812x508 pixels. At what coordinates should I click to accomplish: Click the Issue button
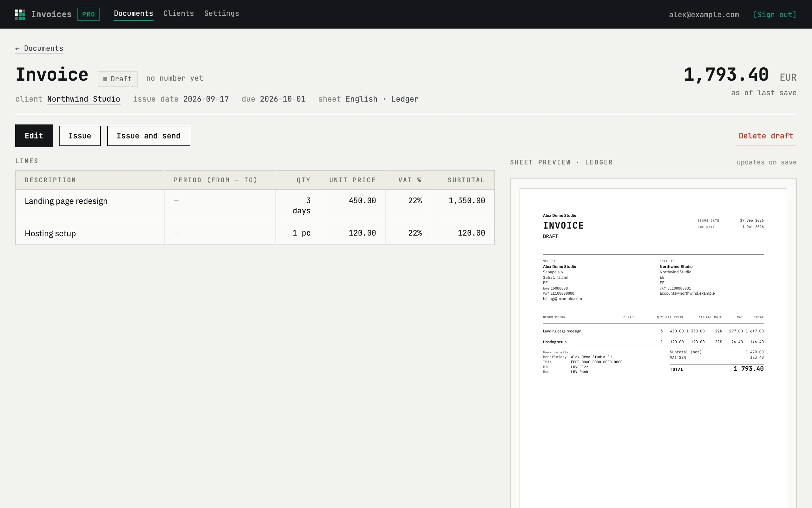pyautogui.click(x=80, y=136)
